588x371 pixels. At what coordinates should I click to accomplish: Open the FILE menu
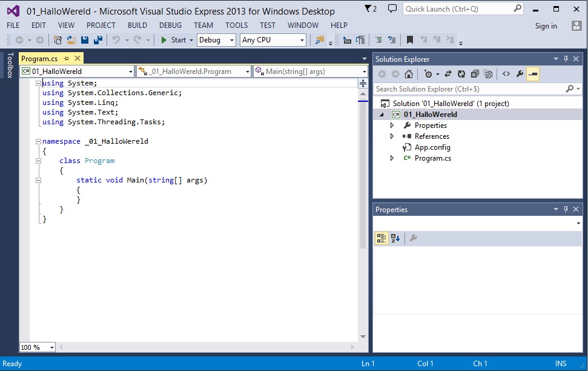click(13, 25)
